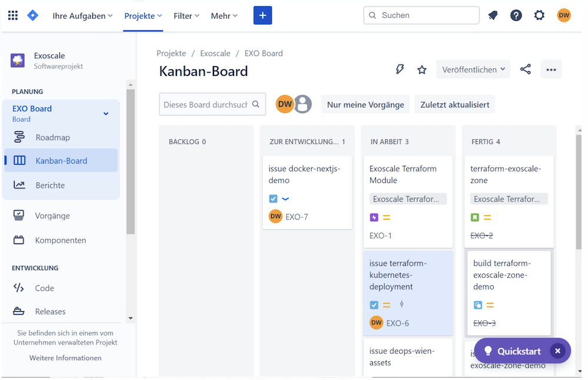
Task: Open Komponenten in the sidebar
Action: point(61,240)
